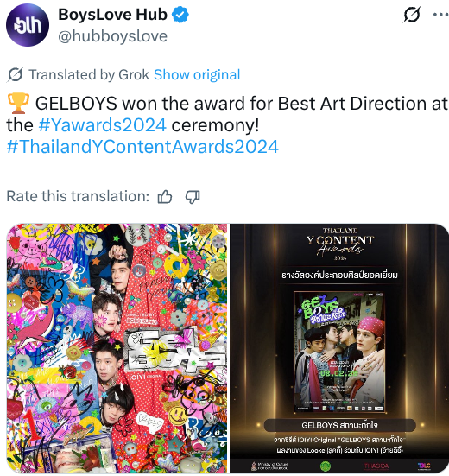This screenshot has height=476, width=449.
Task: Rate translation with thumbs down
Action: (193, 197)
